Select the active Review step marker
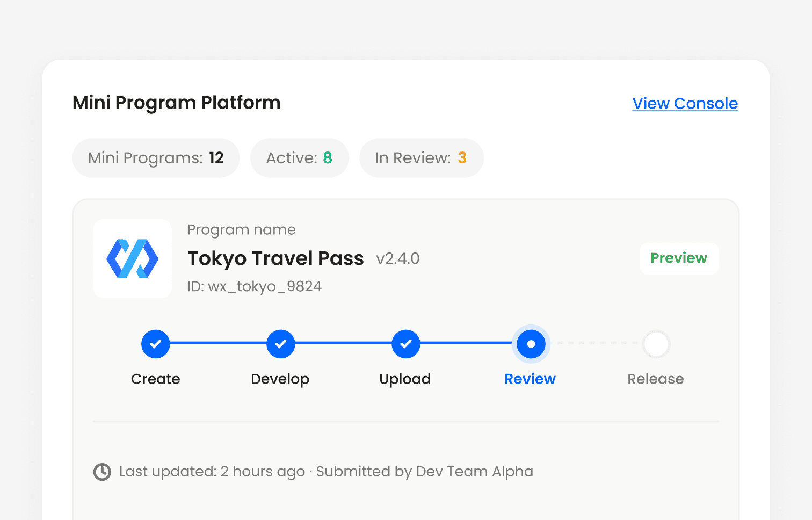Screen dimensions: 812x520 click(531, 344)
